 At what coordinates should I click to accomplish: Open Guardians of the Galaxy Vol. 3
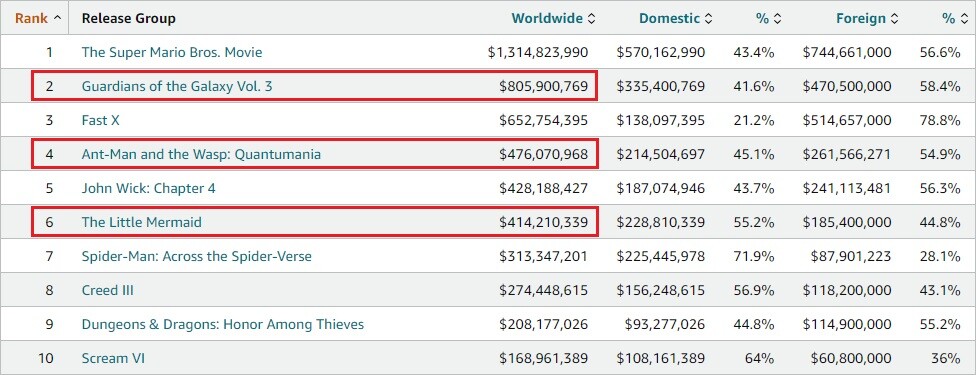tap(177, 87)
